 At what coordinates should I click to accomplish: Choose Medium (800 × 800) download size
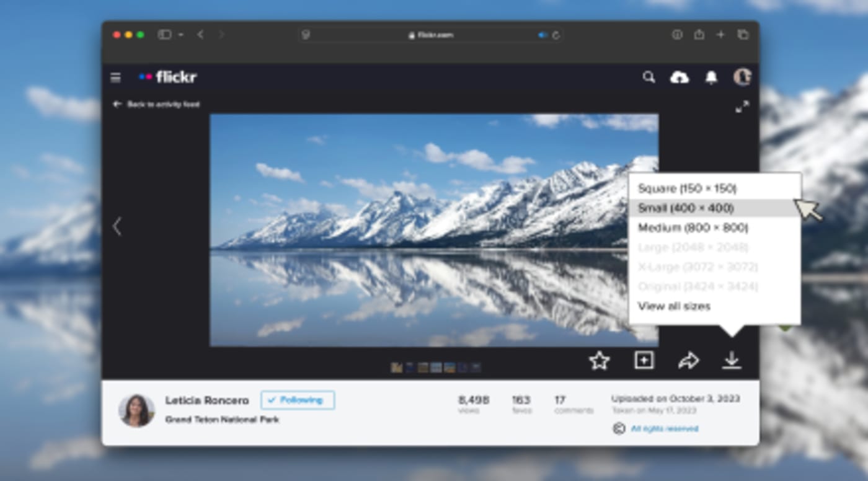click(693, 227)
